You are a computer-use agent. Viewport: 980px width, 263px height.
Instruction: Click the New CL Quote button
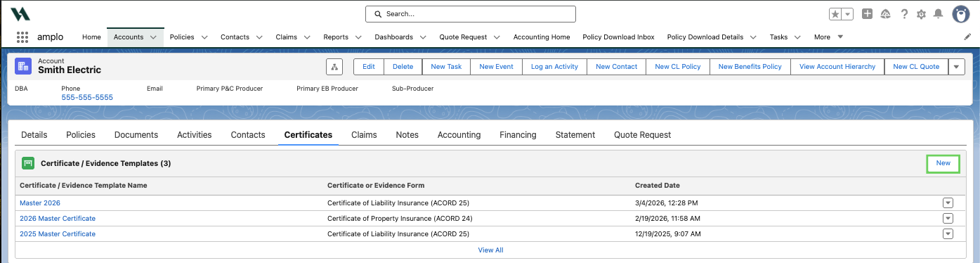tap(916, 67)
